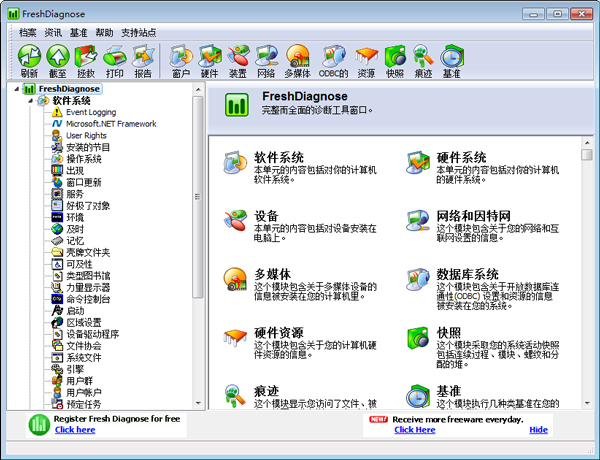600x460 pixels.
Task: Open the 窗户 software system toolbar icon
Action: coord(181,62)
